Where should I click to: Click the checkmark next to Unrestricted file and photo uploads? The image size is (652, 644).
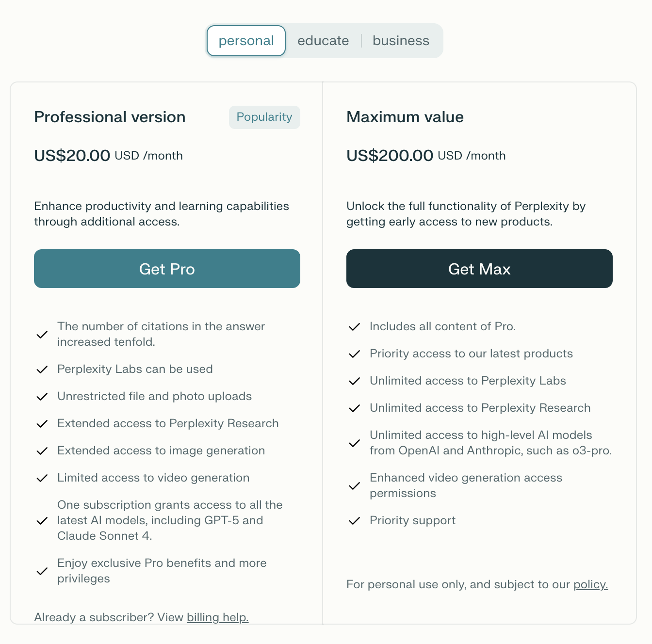(x=42, y=396)
